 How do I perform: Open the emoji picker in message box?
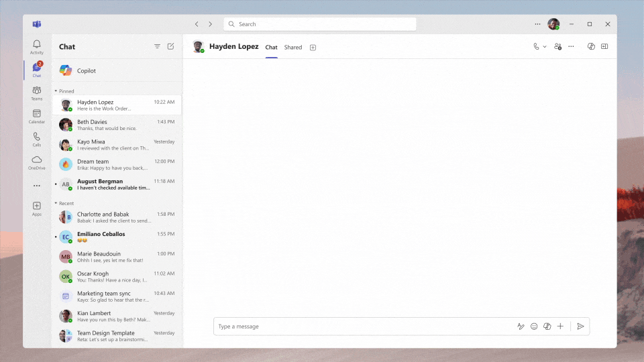534,326
